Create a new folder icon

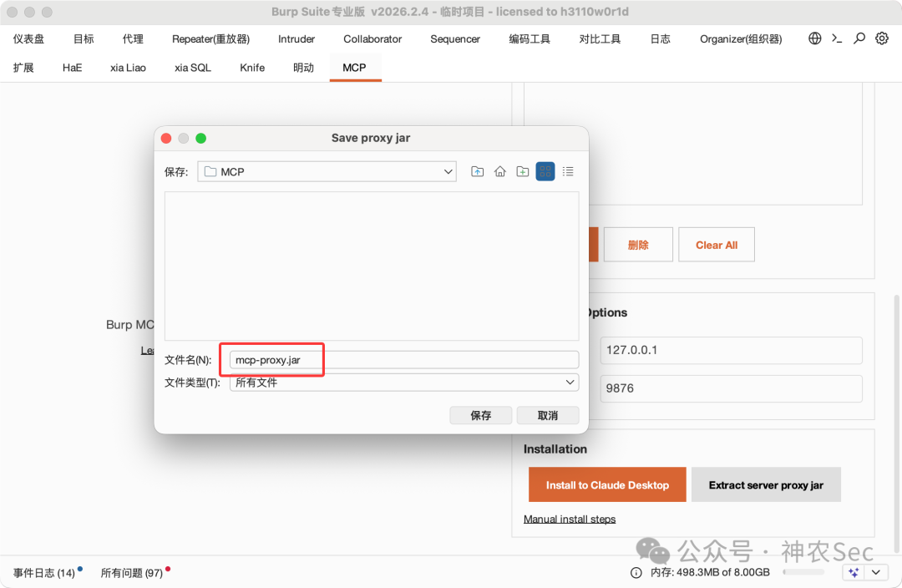[522, 171]
